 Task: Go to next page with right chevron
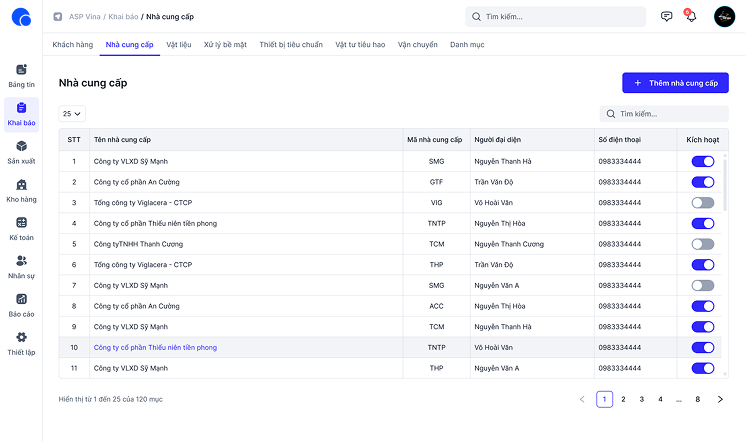[x=718, y=399]
